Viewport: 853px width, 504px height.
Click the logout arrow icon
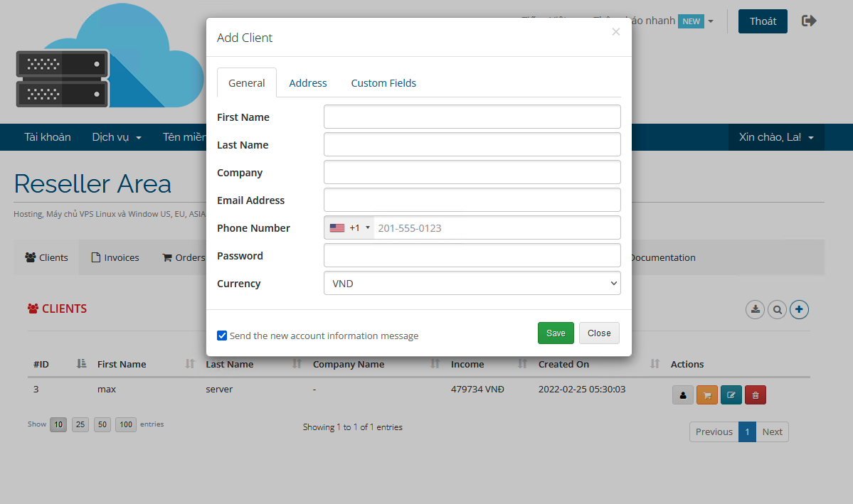tap(809, 21)
